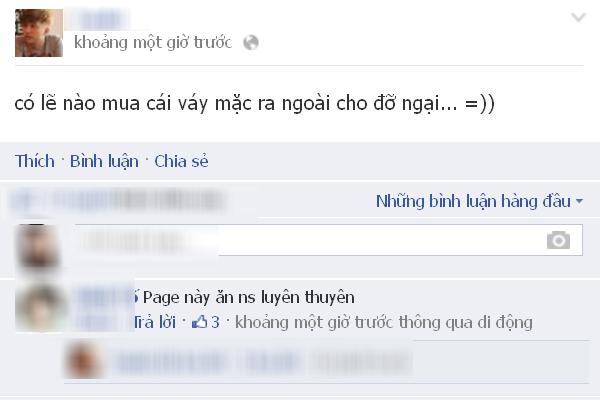Attach a photo using the camera icon

[x=558, y=240]
